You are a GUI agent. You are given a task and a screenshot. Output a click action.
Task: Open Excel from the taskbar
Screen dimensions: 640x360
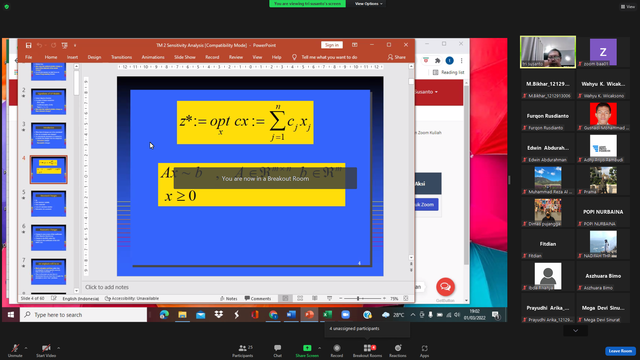[x=327, y=315]
